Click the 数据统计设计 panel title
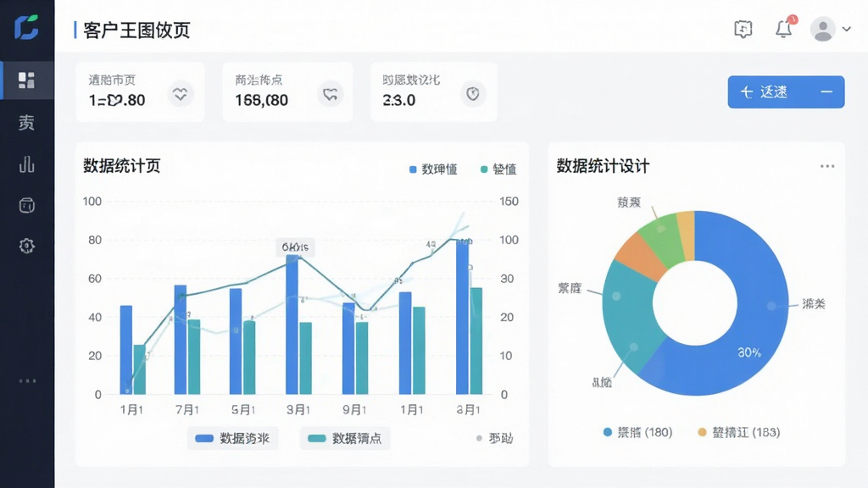The height and width of the screenshot is (488, 868). [603, 166]
